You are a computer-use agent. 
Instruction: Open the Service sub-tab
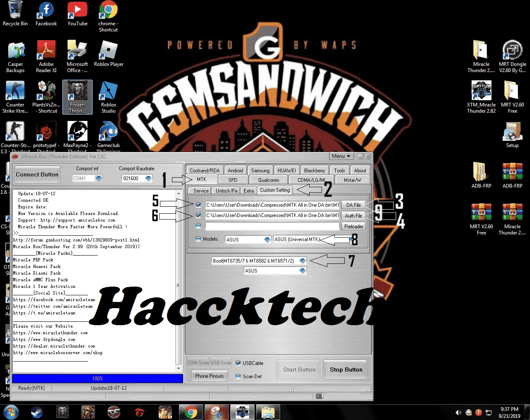pos(201,191)
